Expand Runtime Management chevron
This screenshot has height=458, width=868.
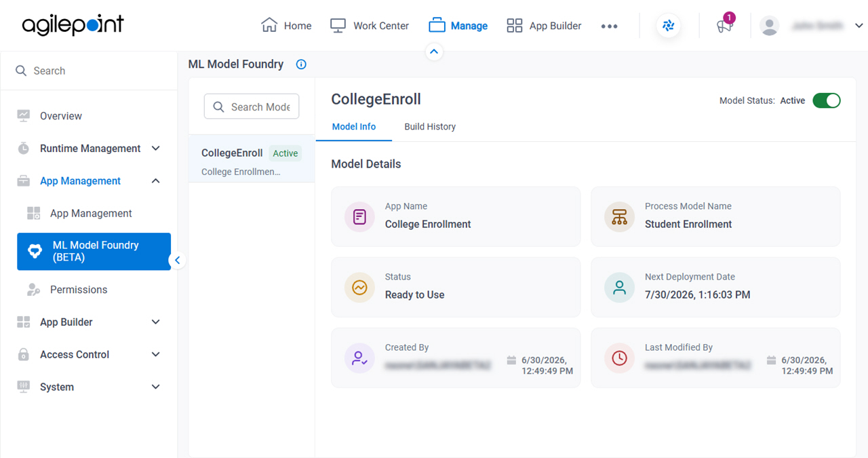155,149
